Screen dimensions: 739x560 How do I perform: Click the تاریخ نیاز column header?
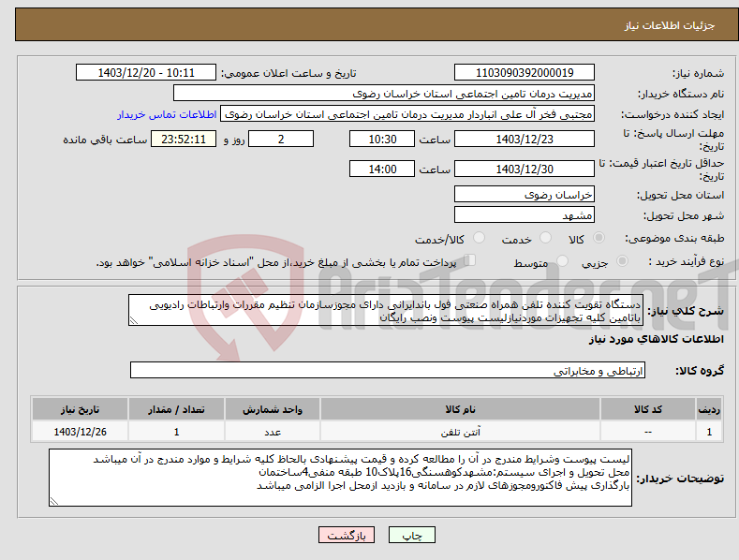point(80,409)
